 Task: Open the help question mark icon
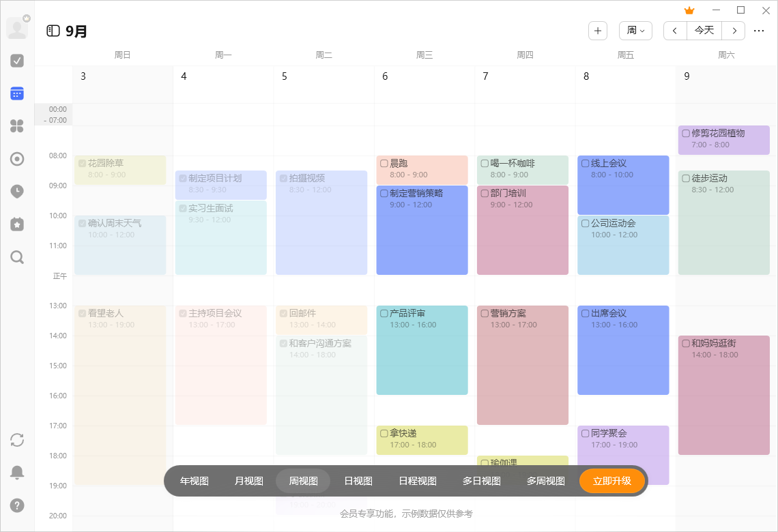click(x=17, y=505)
